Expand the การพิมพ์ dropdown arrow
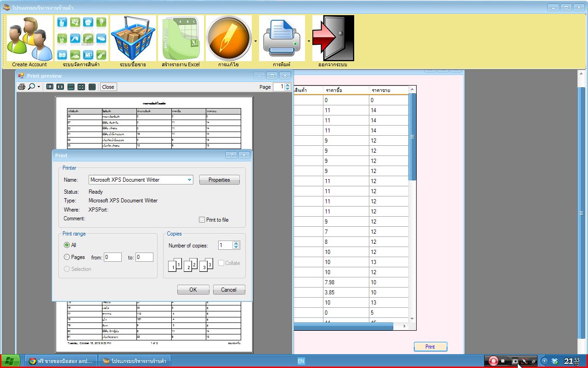Image resolution: width=588 pixels, height=368 pixels. pyautogui.click(x=309, y=41)
